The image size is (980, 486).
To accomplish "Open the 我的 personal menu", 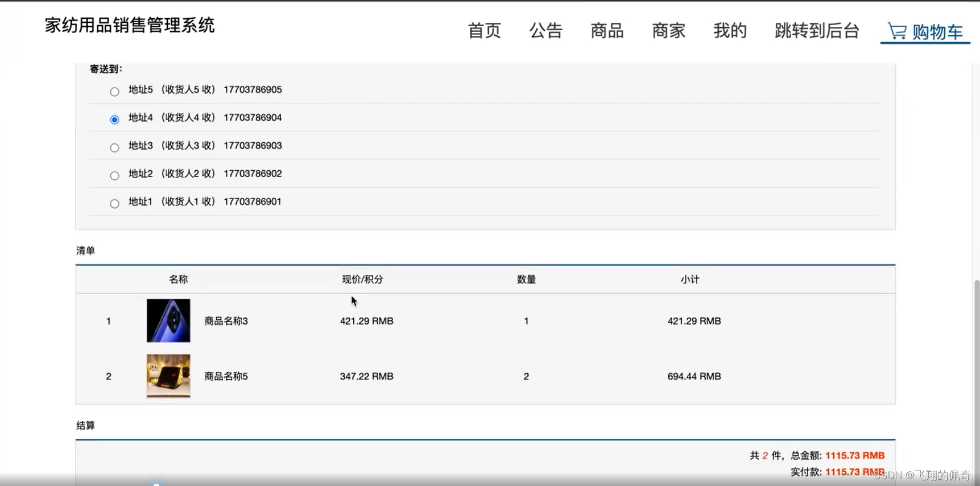I will click(x=730, y=31).
